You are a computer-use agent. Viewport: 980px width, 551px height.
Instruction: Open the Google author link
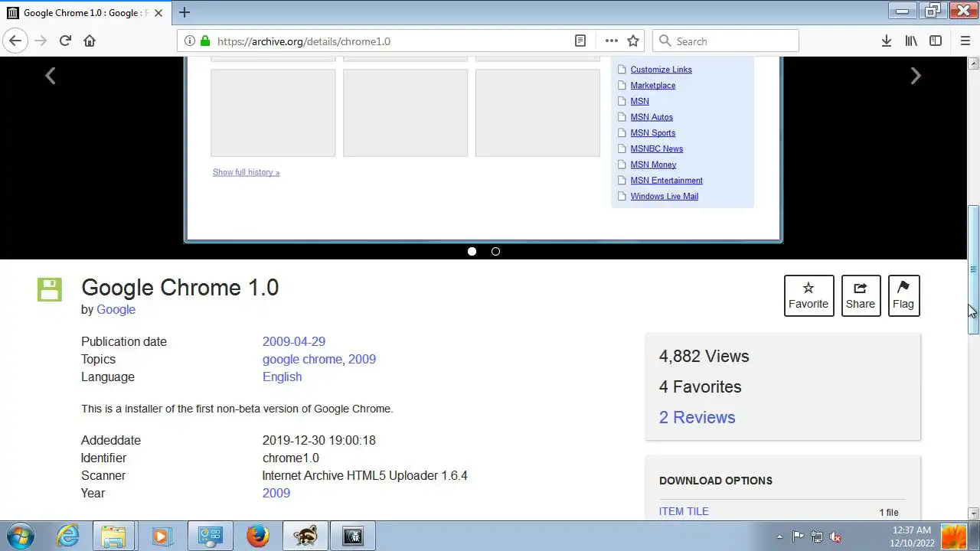pos(116,309)
